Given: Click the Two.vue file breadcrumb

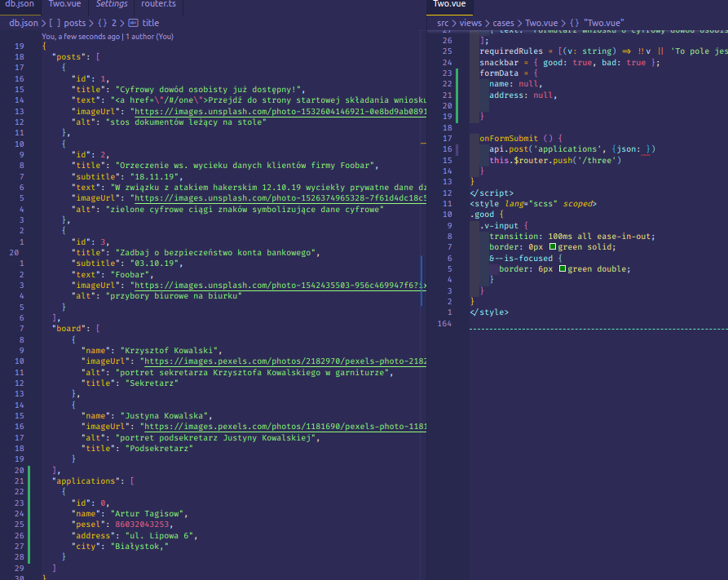Looking at the screenshot, I should click(x=541, y=23).
